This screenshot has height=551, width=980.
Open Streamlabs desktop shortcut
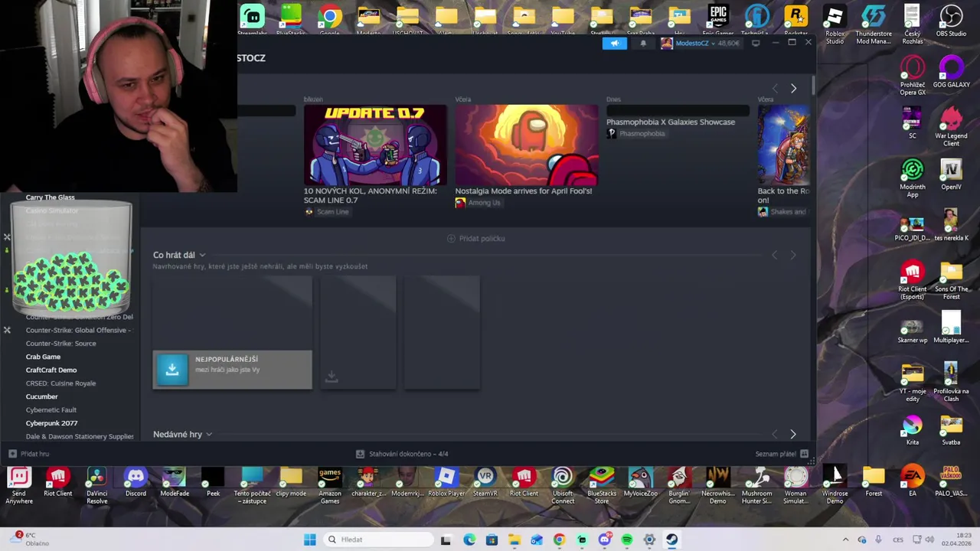tap(252, 20)
